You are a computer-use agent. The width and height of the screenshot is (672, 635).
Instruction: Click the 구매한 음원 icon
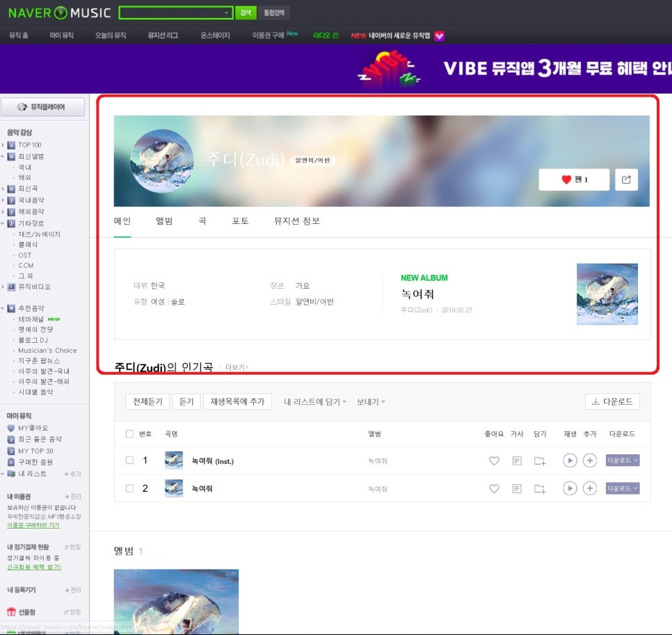[11, 462]
